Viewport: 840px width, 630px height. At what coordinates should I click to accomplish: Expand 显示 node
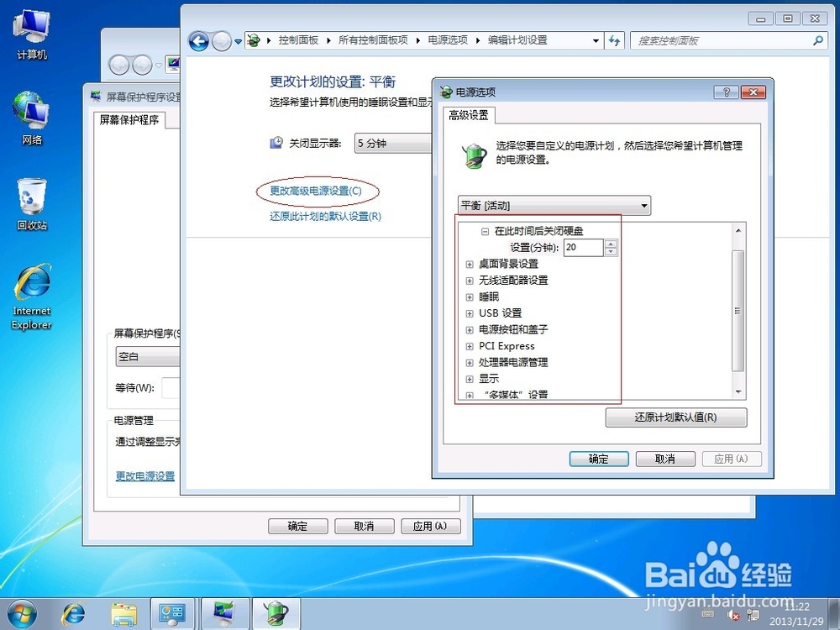point(470,380)
